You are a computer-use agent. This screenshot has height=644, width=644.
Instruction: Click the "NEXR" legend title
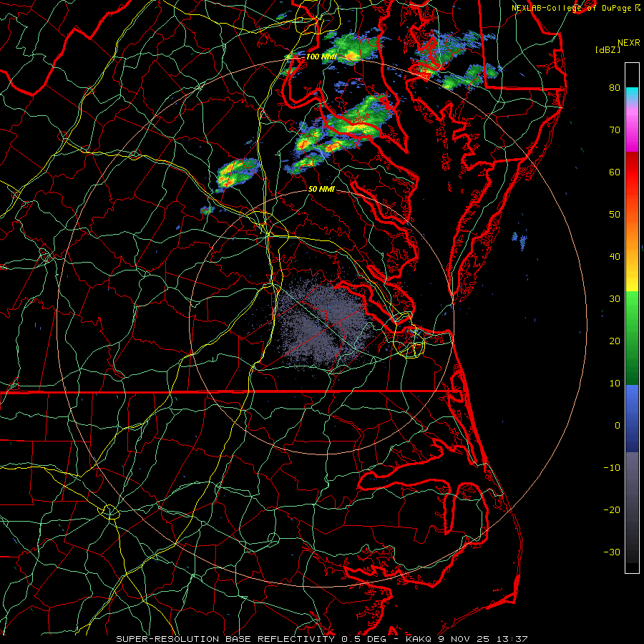628,43
